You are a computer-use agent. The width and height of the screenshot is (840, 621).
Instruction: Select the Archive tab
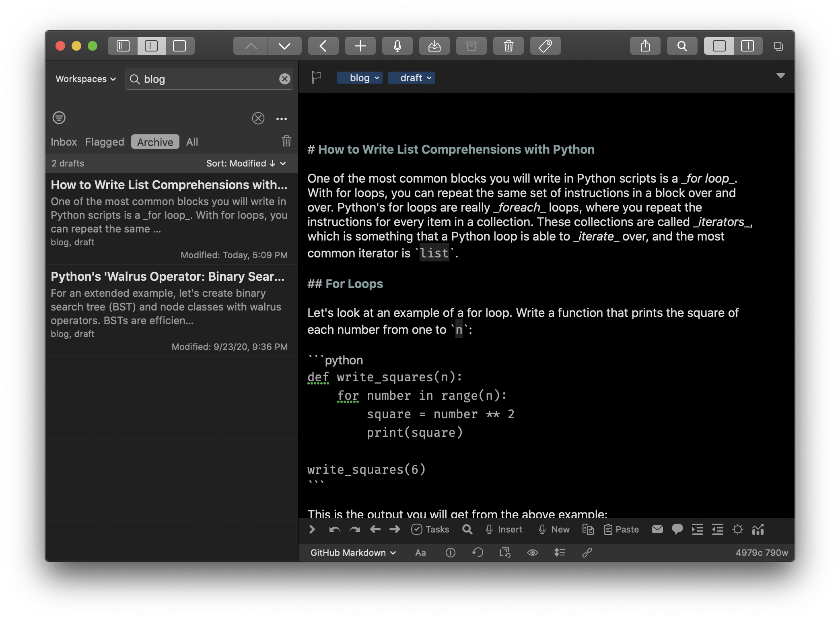pyautogui.click(x=155, y=142)
